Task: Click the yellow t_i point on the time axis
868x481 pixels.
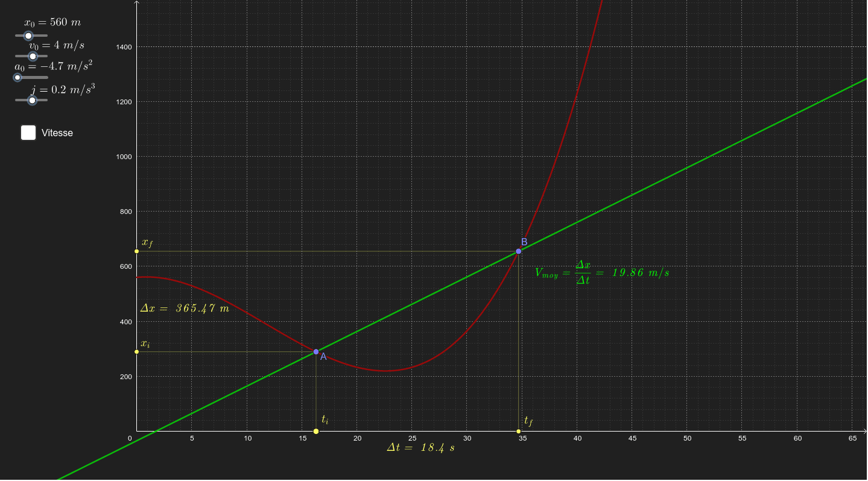Action: (316, 431)
